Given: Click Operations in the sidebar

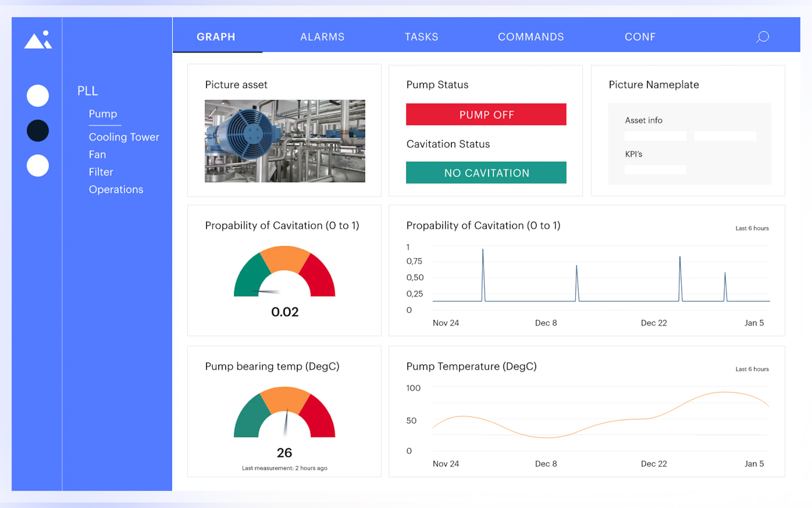Looking at the screenshot, I should [x=116, y=189].
